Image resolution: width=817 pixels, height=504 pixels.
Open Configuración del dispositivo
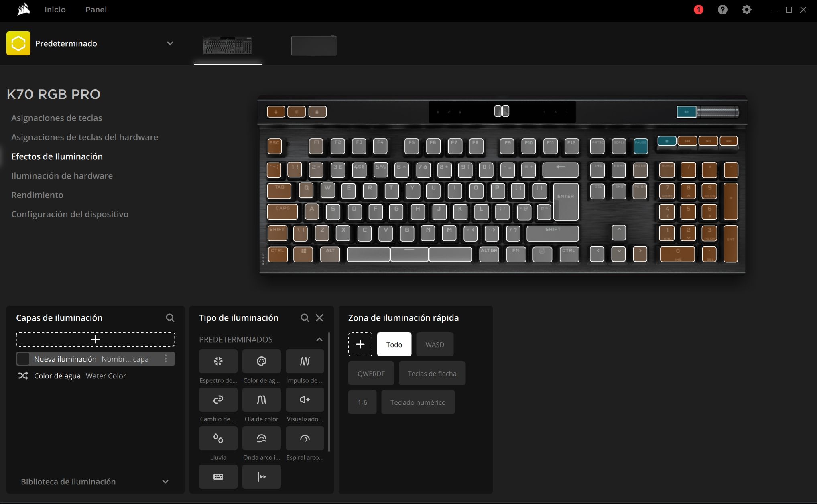click(x=70, y=214)
